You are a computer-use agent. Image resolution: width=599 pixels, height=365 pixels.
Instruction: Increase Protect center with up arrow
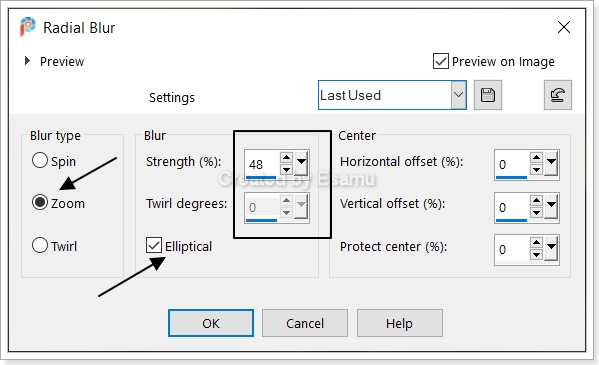click(x=536, y=242)
